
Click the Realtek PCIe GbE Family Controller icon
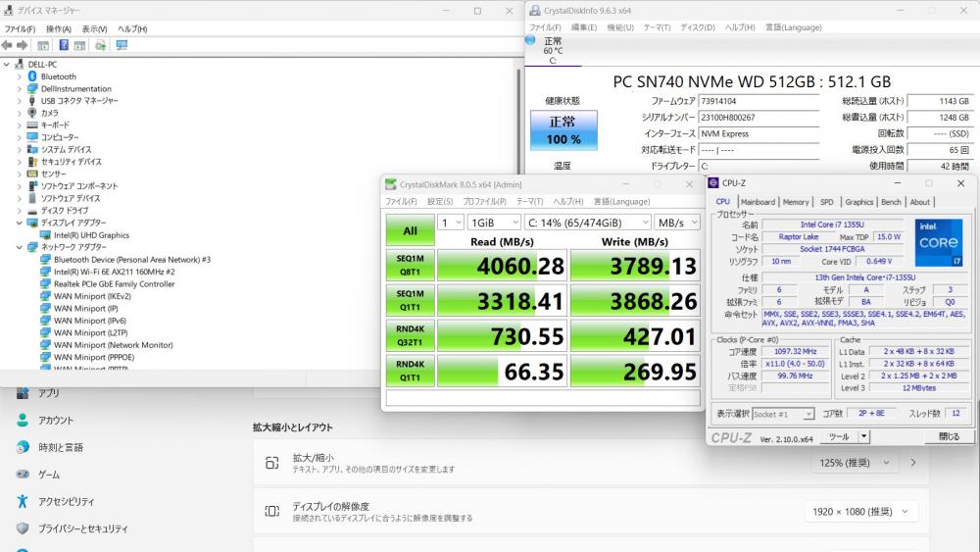pyautogui.click(x=46, y=283)
